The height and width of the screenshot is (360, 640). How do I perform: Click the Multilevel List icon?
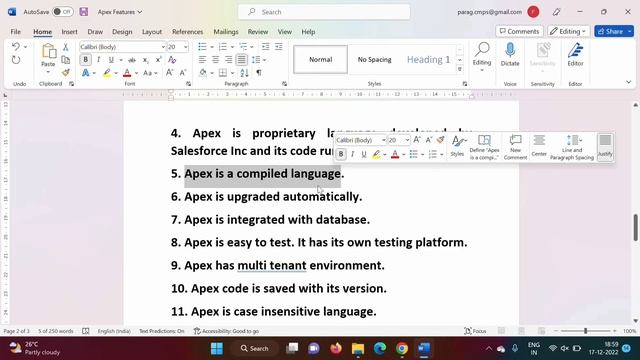(243, 47)
